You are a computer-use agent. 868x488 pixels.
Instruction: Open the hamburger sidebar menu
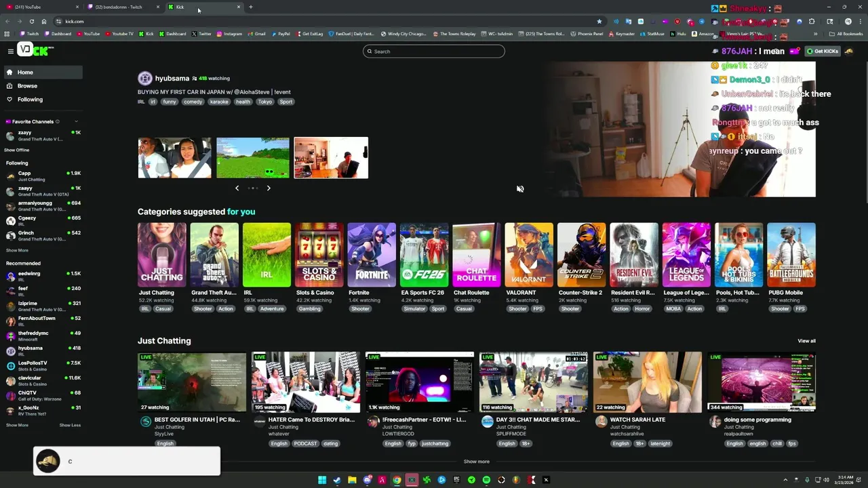point(11,51)
